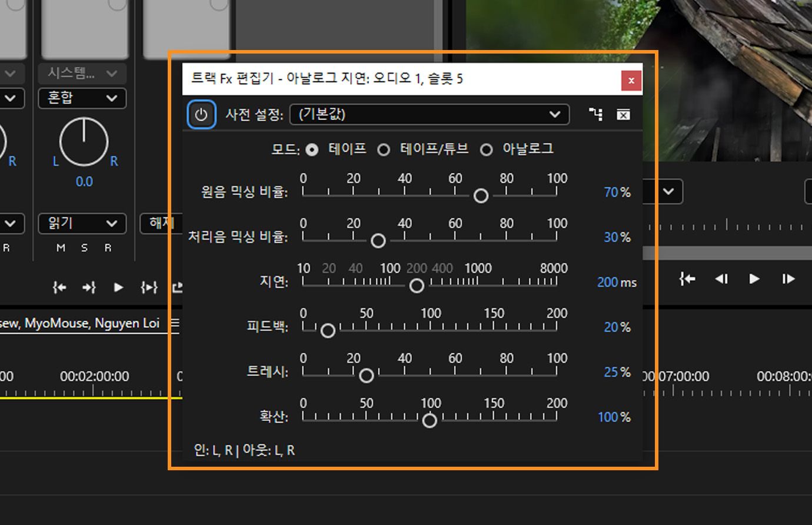Step back one frame with the left-step icon
The height and width of the screenshot is (525, 812).
[x=721, y=280]
